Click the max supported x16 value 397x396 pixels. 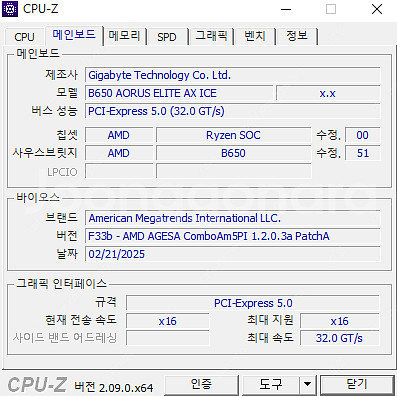340,321
